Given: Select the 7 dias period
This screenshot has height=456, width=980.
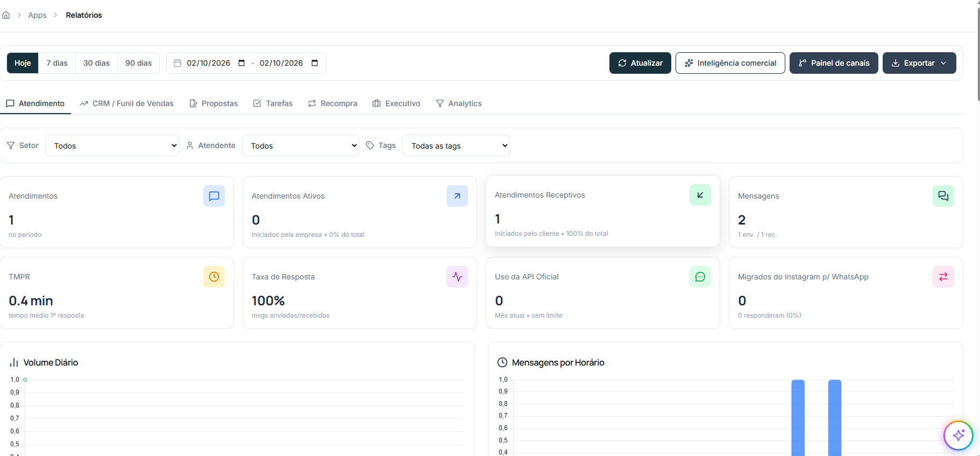Looking at the screenshot, I should coord(57,63).
